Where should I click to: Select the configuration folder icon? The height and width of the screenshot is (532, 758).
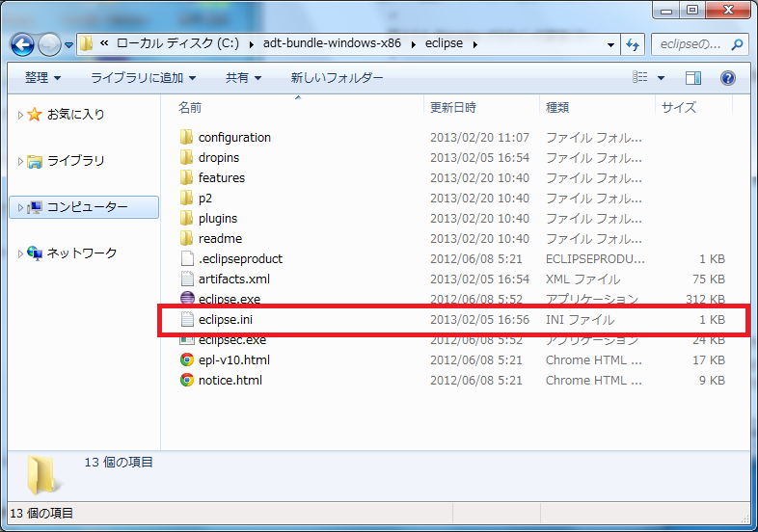[x=186, y=137]
